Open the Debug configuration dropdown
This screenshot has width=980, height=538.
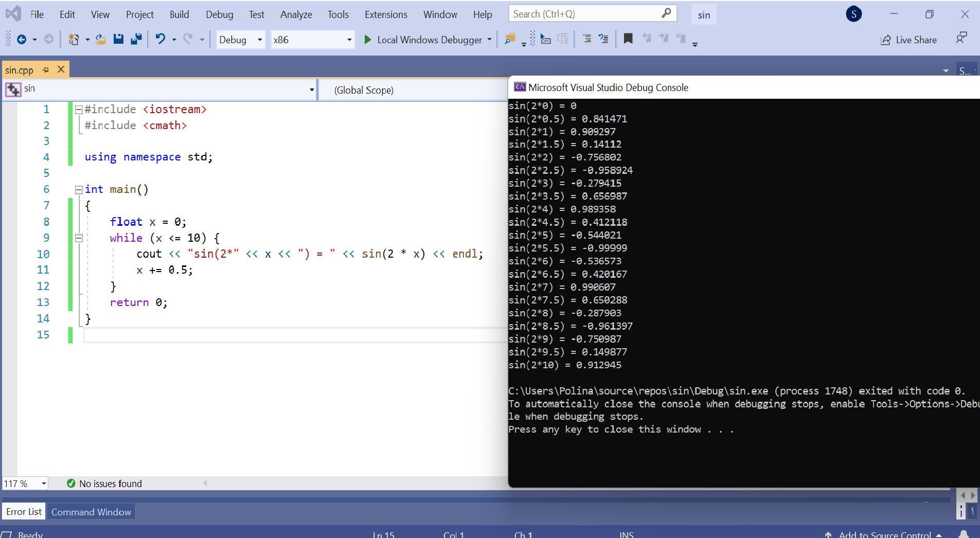[x=240, y=40]
